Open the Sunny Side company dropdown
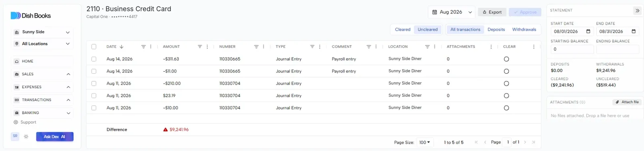Image resolution: width=644 pixels, height=151 pixels. [x=42, y=32]
